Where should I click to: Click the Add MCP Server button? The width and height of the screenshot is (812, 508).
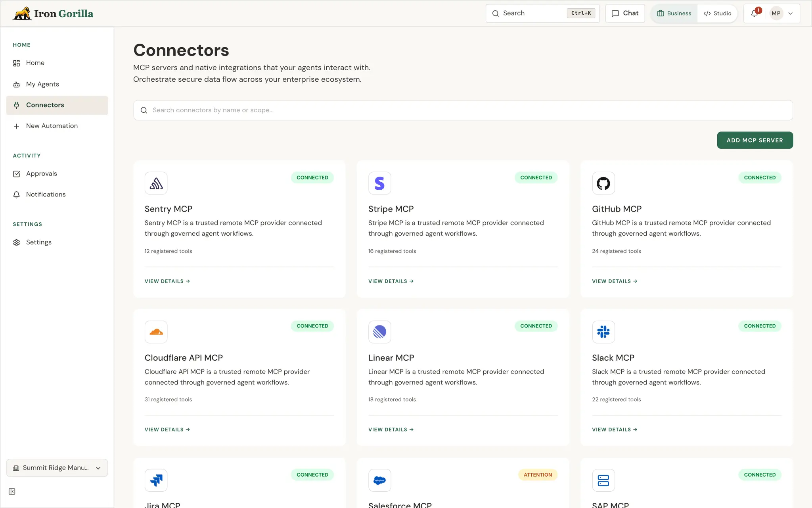(755, 140)
